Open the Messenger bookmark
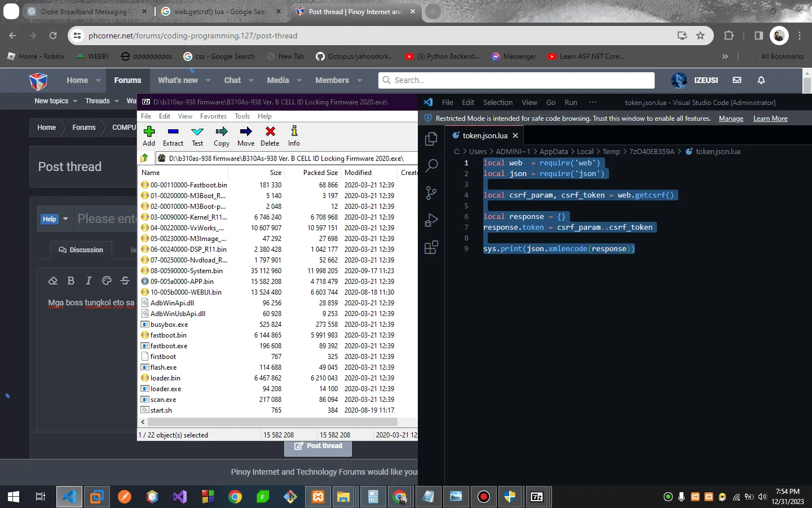812x508 pixels. (514, 56)
